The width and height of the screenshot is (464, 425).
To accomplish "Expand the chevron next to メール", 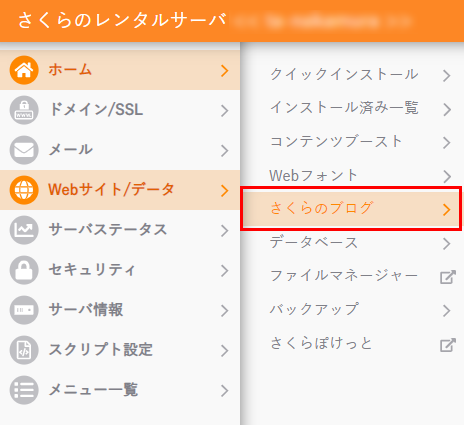I will point(225,151).
